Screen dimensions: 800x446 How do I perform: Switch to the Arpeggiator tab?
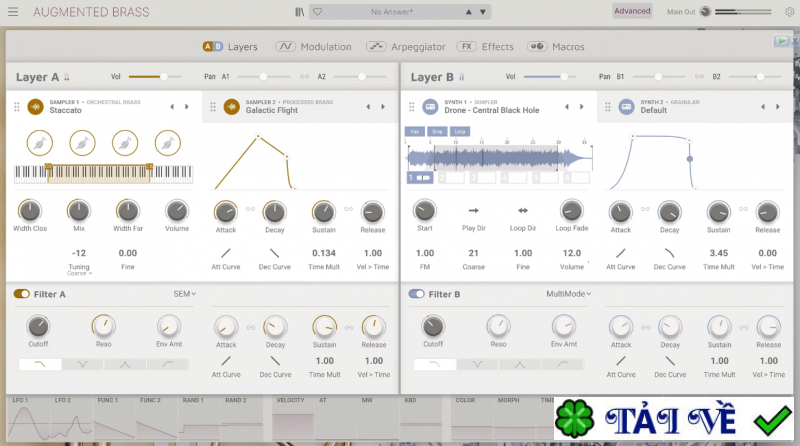tap(406, 46)
